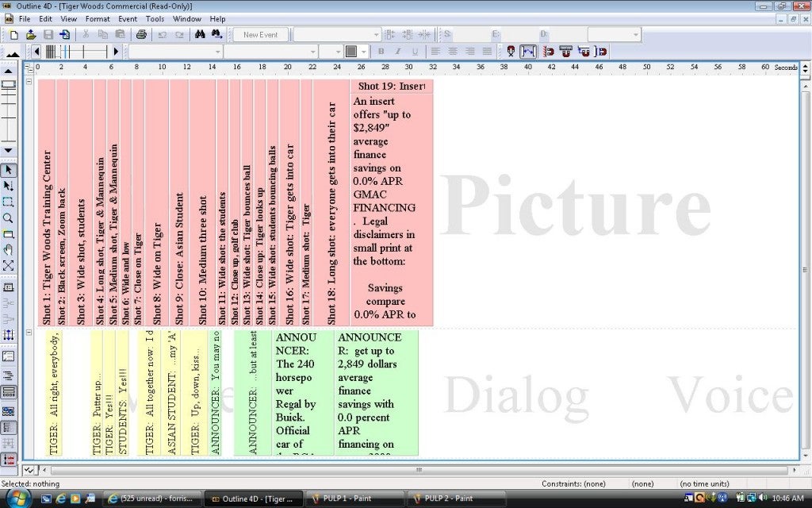Image resolution: width=812 pixels, height=508 pixels.
Task: Click the gray text color swatch
Action: [351, 52]
